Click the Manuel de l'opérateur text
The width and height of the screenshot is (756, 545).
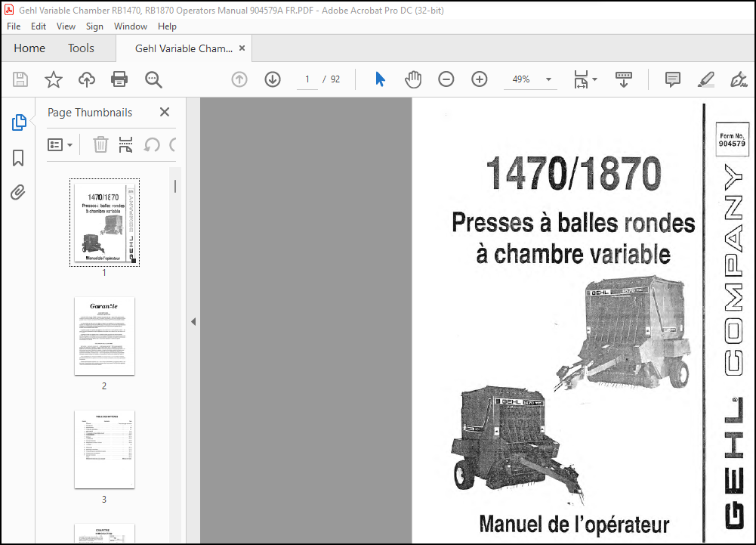[574, 525]
